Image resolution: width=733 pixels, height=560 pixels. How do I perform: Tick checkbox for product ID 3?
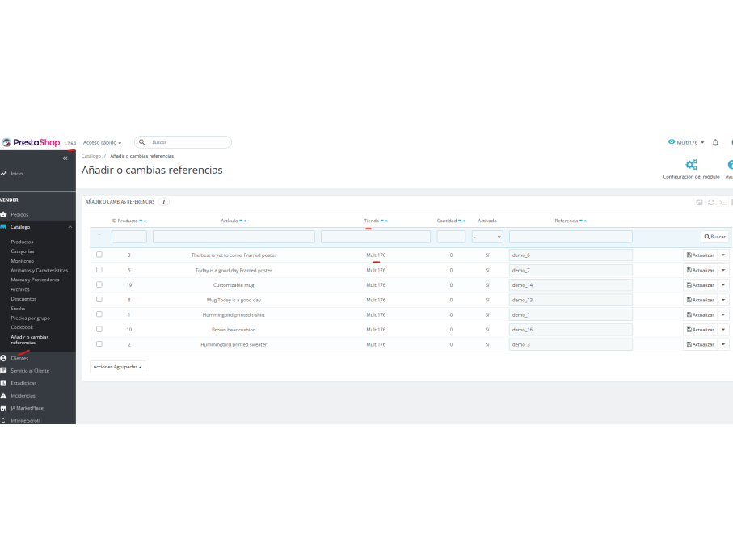[99, 255]
